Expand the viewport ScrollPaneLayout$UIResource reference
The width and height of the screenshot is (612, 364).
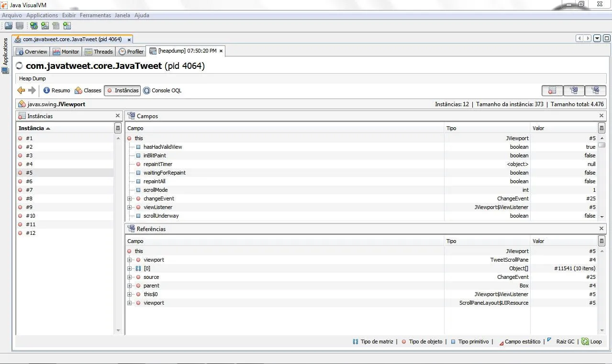coord(130,303)
